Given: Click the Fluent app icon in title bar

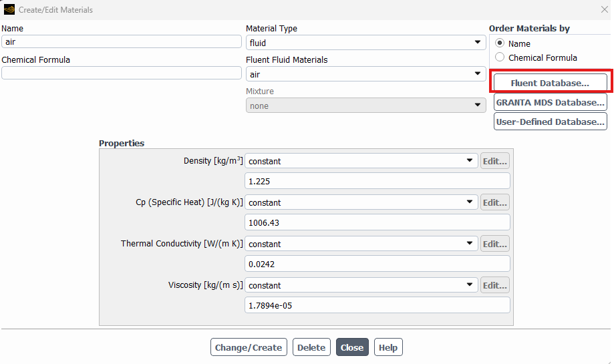Looking at the screenshot, I should (9, 9).
